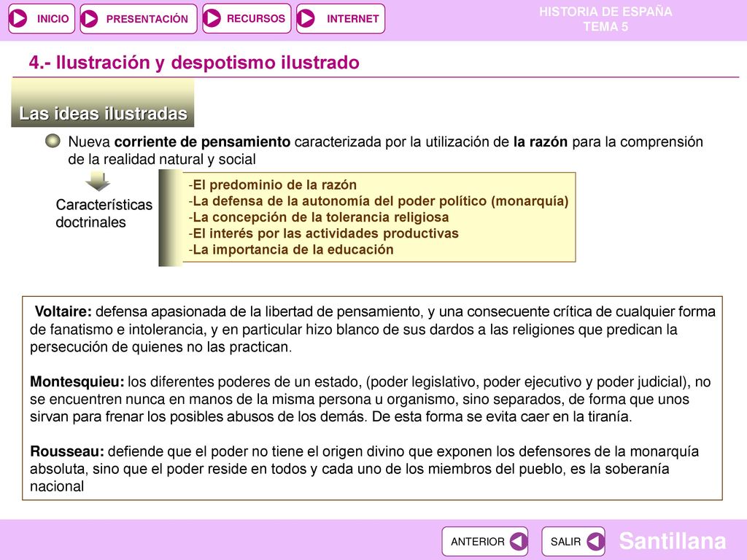
Task: Click the back arrow icon on SALIR
Action: pyautogui.click(x=595, y=542)
